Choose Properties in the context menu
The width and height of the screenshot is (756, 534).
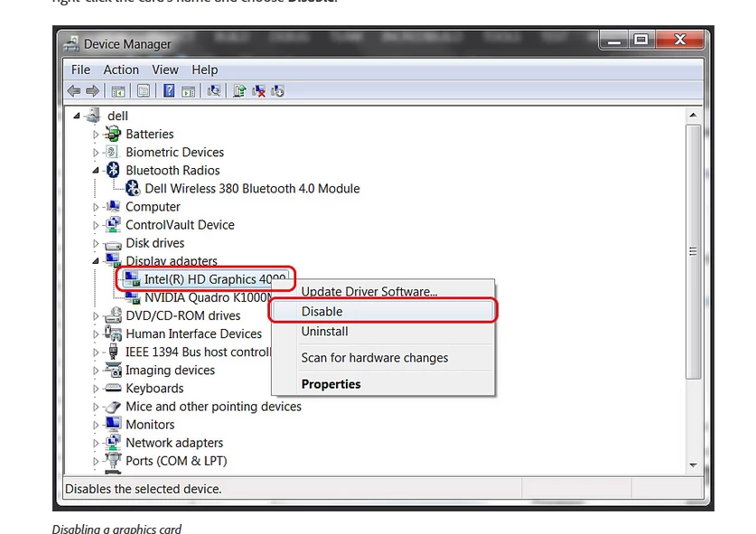coord(383,384)
